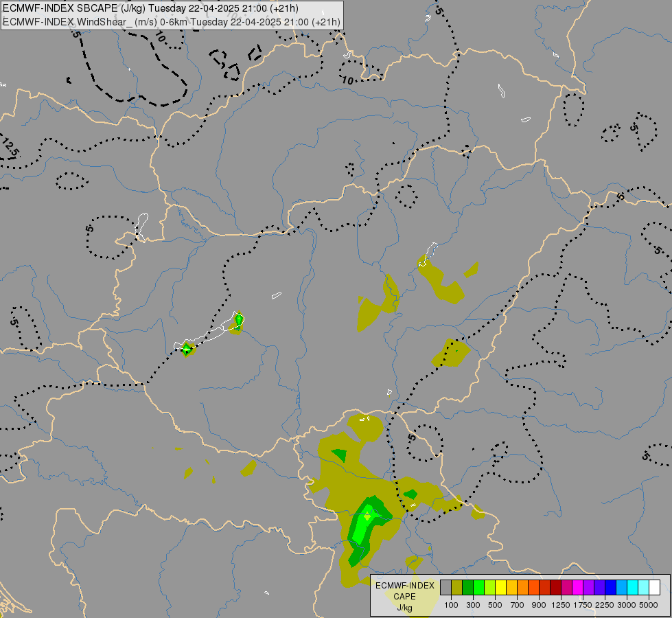672x618 pixels.
Task: Click the legend title ECMWF-INDEX CAPE J/kg
Action: tap(405, 597)
